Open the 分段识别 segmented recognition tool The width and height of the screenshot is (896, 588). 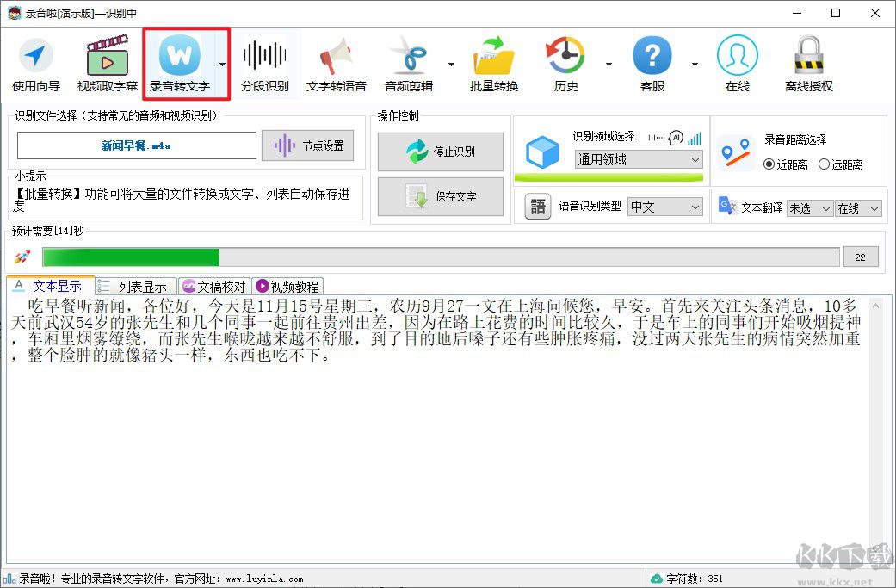point(264,63)
